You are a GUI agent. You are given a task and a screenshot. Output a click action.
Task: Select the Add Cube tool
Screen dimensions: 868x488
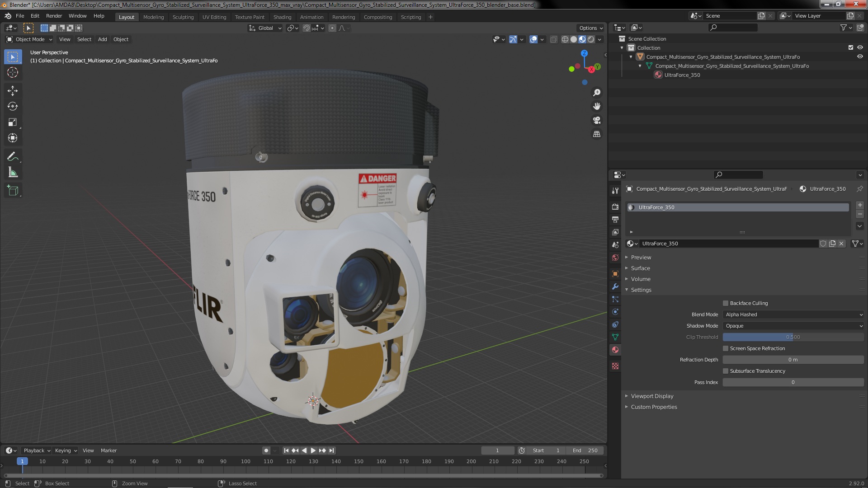(x=13, y=191)
